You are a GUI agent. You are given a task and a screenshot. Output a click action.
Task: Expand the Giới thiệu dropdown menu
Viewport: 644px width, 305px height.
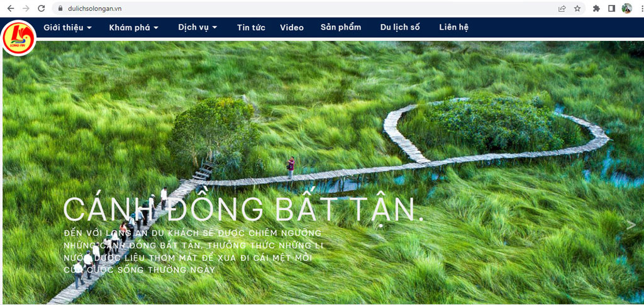[x=67, y=28]
